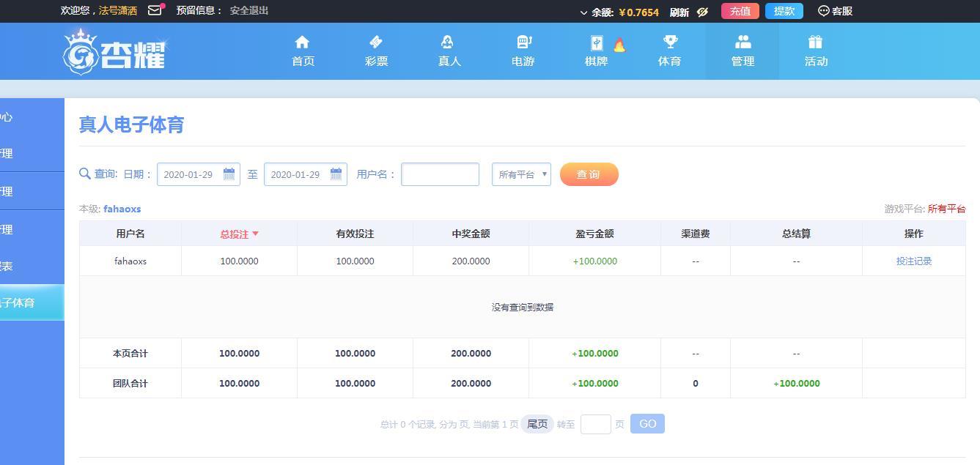Click the 杏耀 site logo
Viewport: 980px width, 465px height.
[114, 51]
